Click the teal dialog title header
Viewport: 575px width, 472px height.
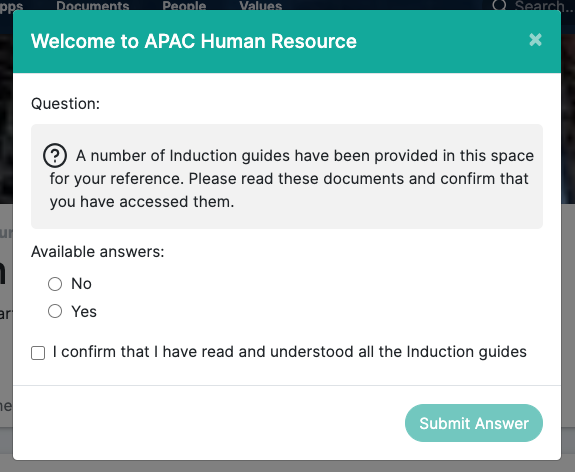287,41
